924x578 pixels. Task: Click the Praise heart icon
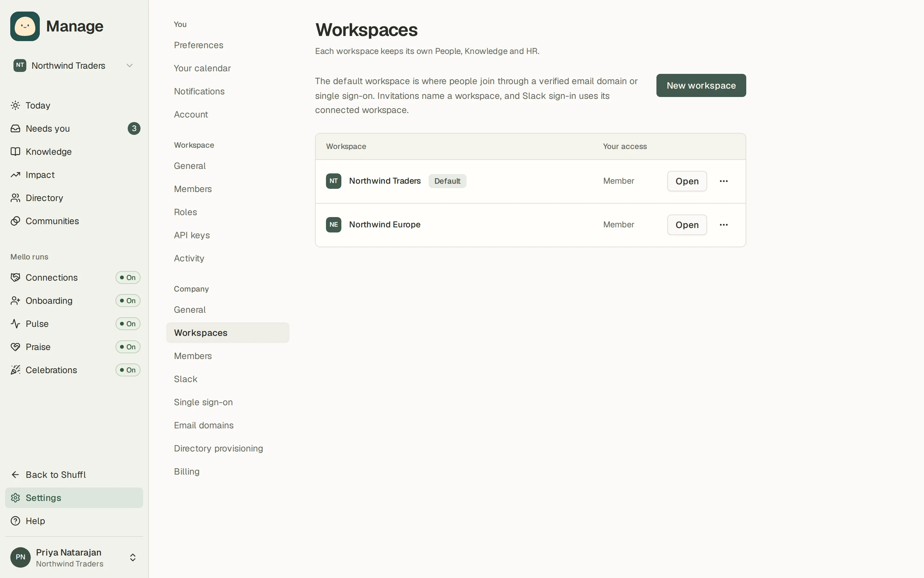pos(15,347)
